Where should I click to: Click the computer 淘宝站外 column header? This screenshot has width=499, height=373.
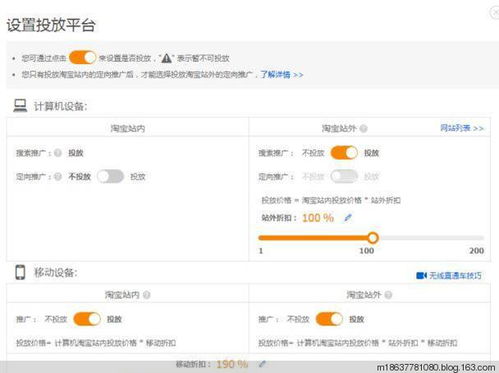[339, 128]
